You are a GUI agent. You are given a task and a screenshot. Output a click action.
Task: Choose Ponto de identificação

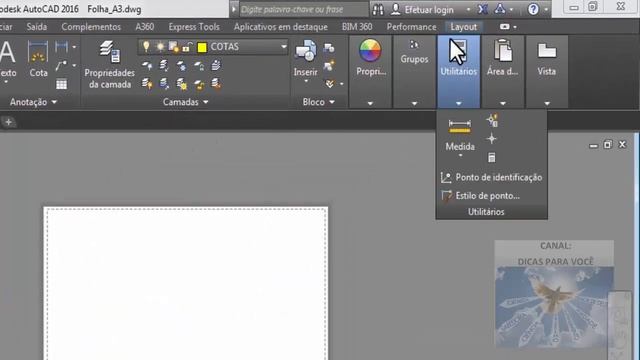click(x=491, y=178)
